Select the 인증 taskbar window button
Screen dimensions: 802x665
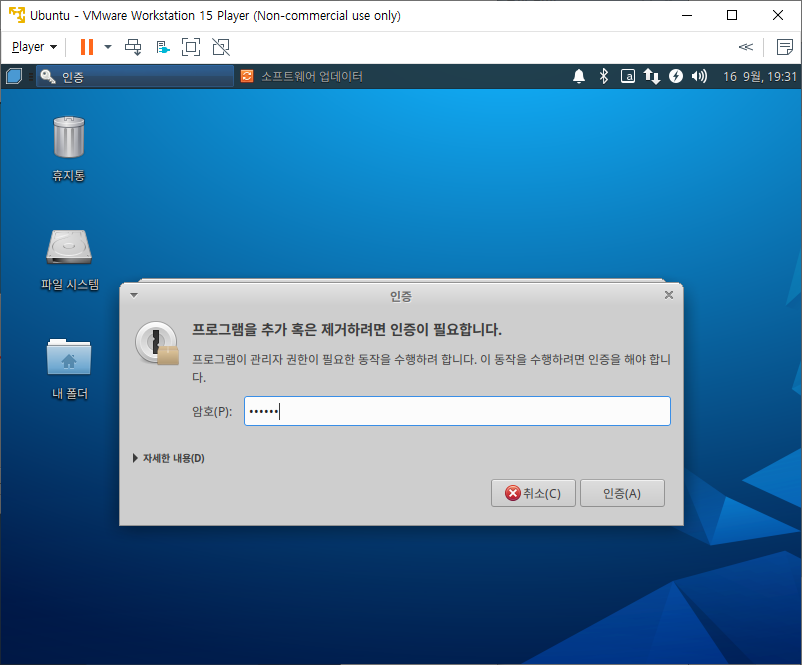135,77
